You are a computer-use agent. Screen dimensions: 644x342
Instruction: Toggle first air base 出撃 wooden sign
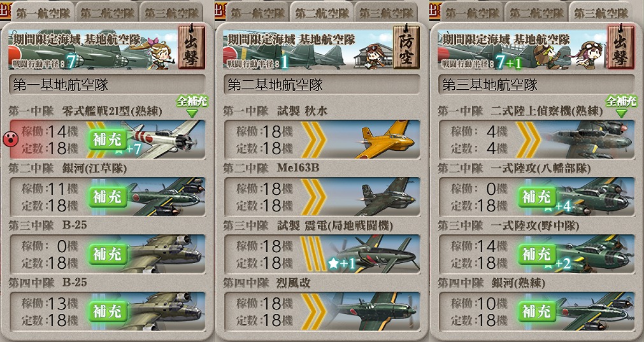[x=191, y=46]
